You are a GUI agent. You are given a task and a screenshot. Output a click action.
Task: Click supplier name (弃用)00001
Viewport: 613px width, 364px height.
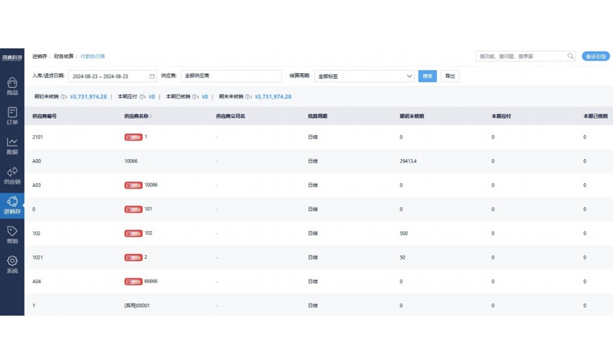coord(137,305)
